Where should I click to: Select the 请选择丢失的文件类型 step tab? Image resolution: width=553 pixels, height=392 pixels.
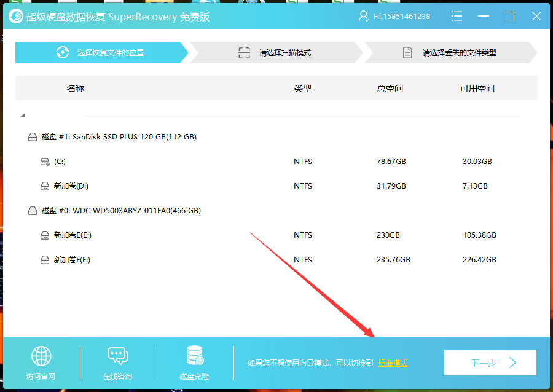[x=451, y=52]
